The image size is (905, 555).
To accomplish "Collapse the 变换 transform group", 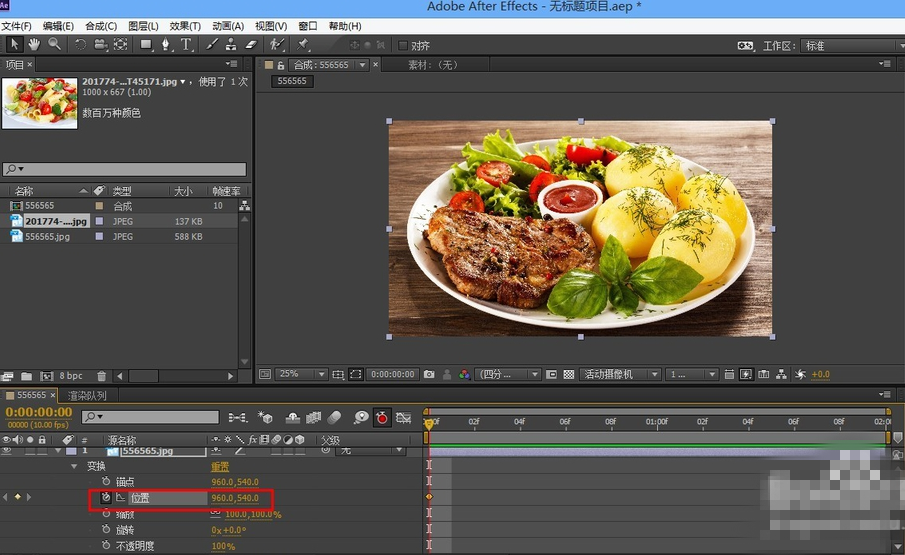I will 74,466.
